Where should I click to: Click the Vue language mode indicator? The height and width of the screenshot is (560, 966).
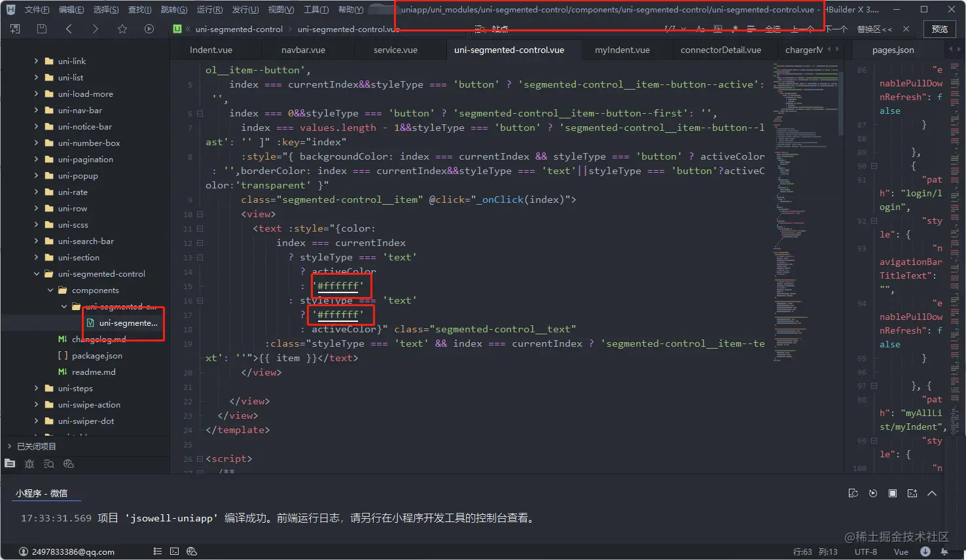click(901, 551)
